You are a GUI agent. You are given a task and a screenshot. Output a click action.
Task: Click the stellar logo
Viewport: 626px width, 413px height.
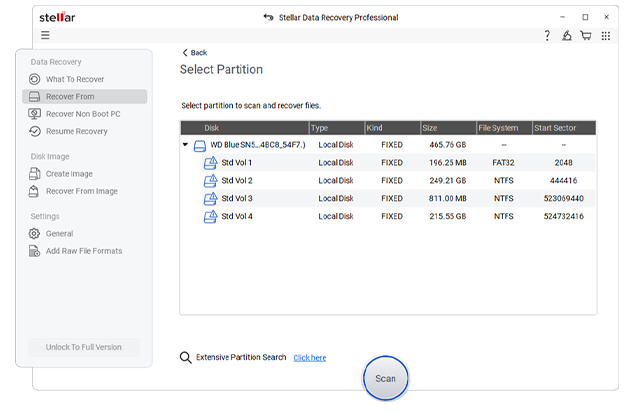click(x=57, y=17)
